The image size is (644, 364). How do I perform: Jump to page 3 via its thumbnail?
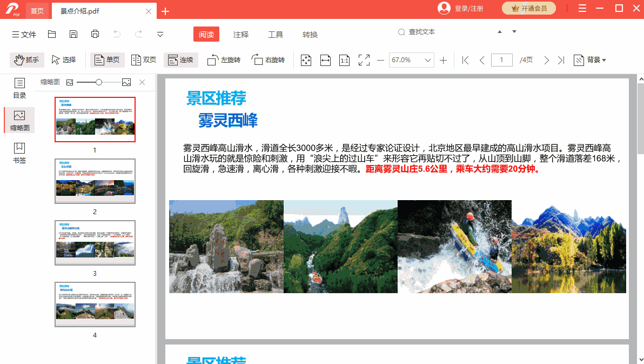click(x=95, y=242)
